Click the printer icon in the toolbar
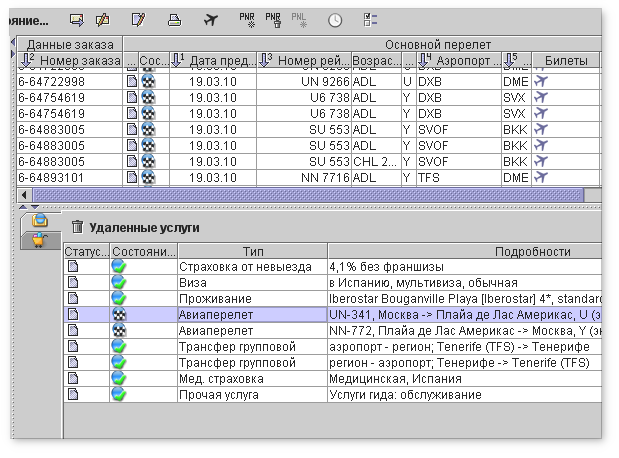 point(174,19)
